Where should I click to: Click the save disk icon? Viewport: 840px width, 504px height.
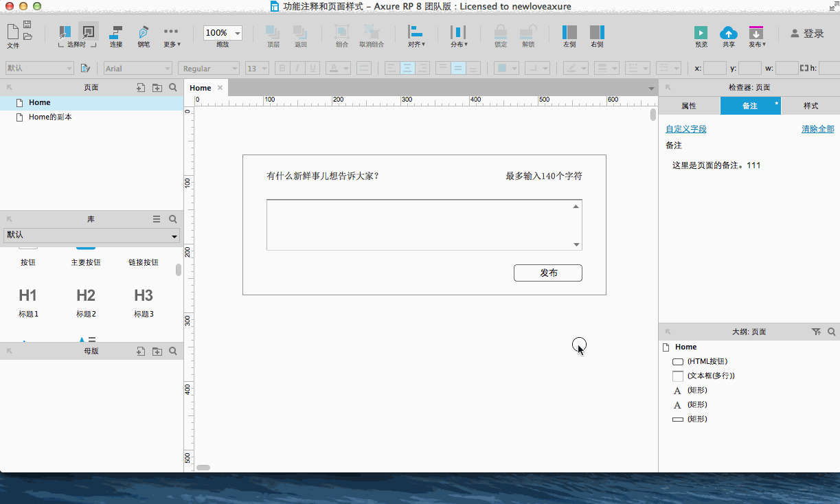click(27, 24)
